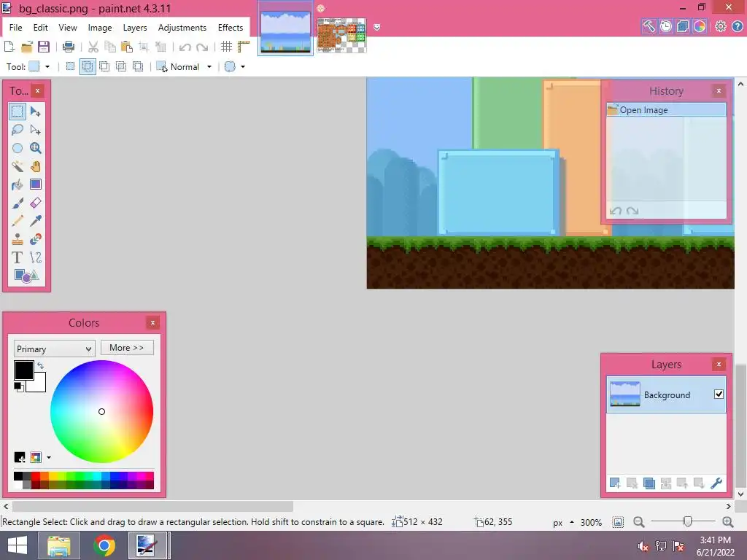Toggle pixel grid display
Viewport: 747px width, 560px height.
[x=226, y=47]
